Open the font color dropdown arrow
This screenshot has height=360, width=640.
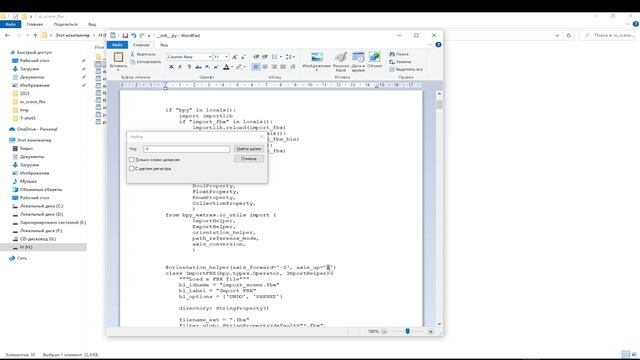pyautogui.click(x=232, y=67)
